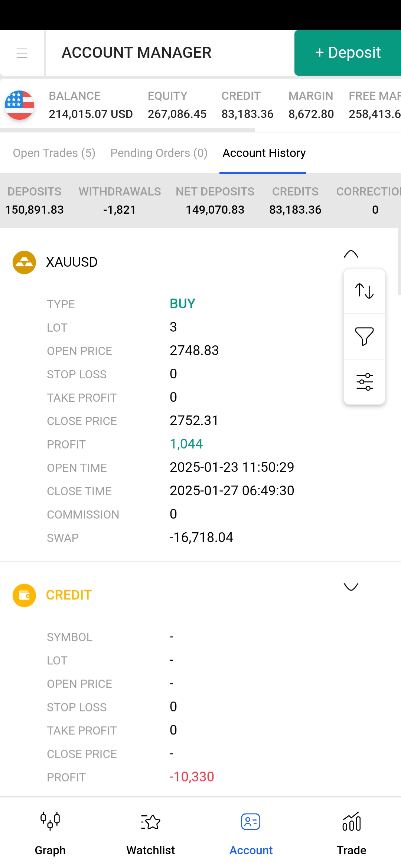Select the Account History tab

coord(264,153)
